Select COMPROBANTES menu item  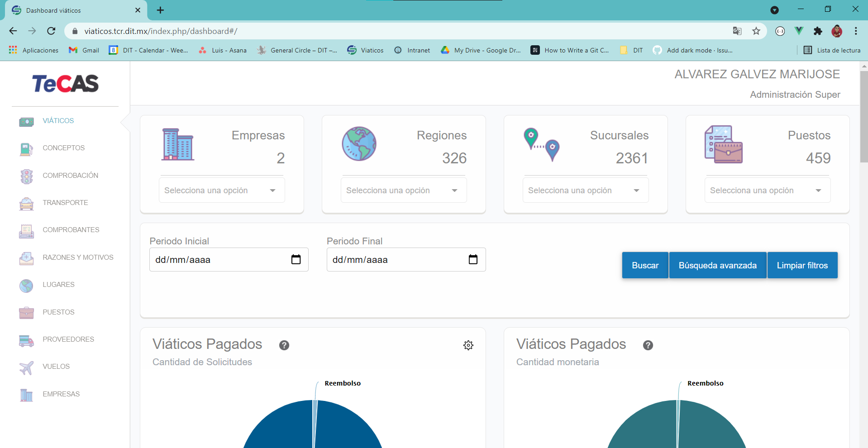(71, 230)
